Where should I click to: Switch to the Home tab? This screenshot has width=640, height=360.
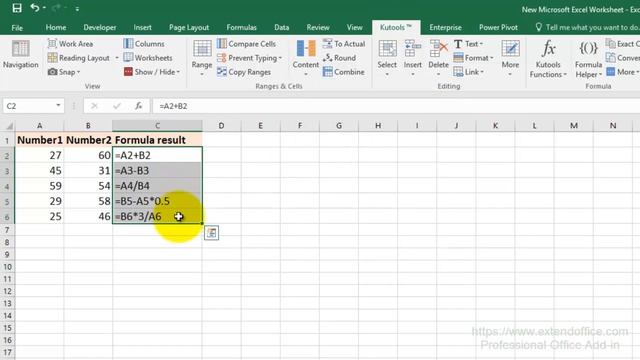coord(56,27)
